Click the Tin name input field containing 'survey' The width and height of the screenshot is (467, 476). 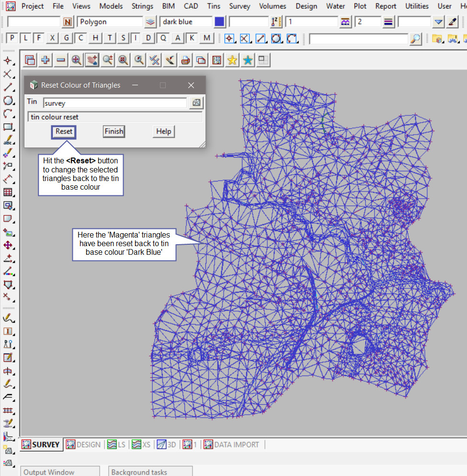point(114,103)
